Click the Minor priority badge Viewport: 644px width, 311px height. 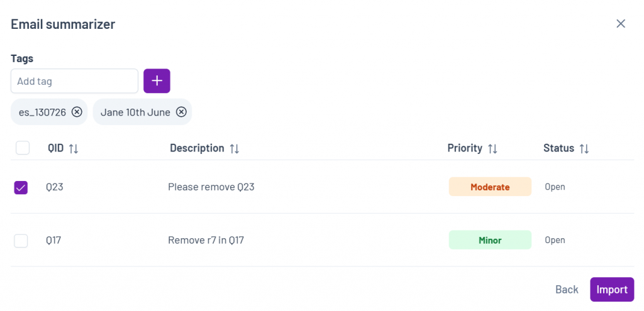tap(490, 240)
